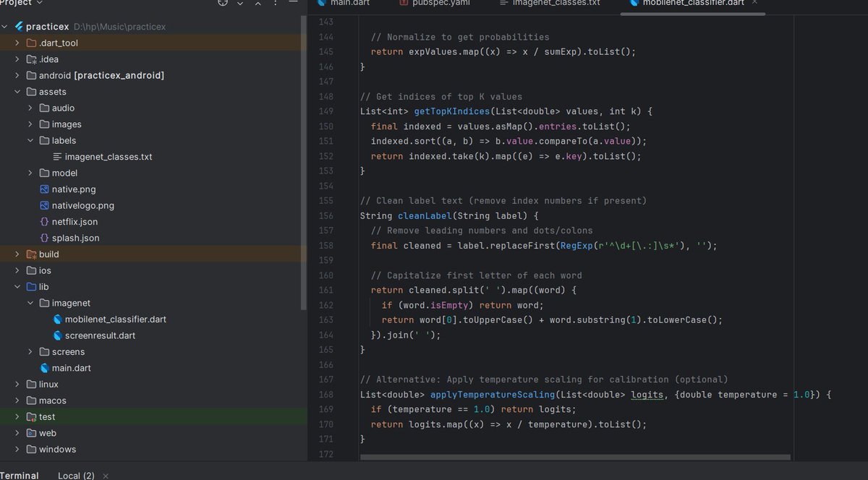Click the pubspec.yaml tab's file icon
868x480 pixels.
[x=404, y=3]
